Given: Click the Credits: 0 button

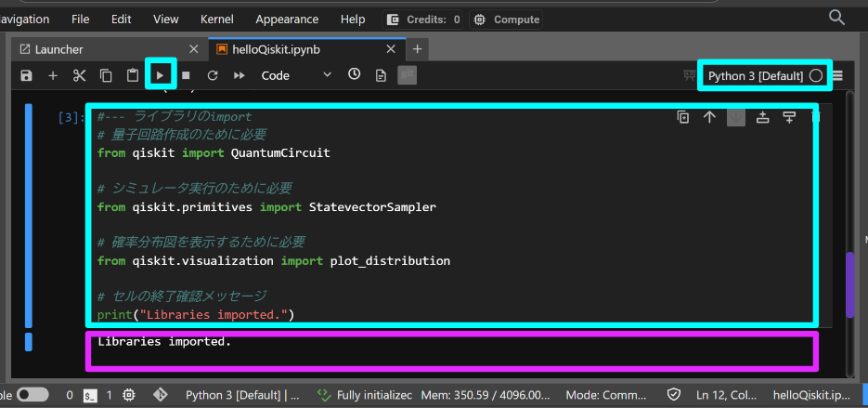Looking at the screenshot, I should click(423, 20).
